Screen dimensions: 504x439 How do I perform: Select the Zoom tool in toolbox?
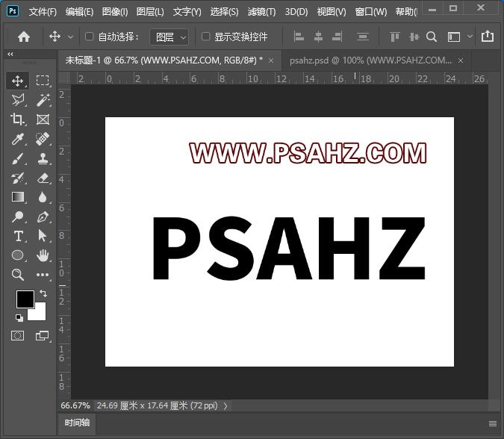coord(18,275)
